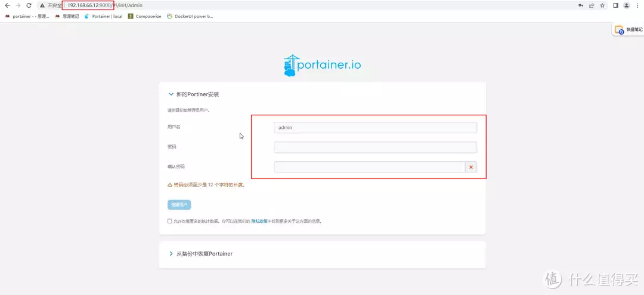Open the browser profile avatar
This screenshot has width=644, height=295.
point(626,6)
